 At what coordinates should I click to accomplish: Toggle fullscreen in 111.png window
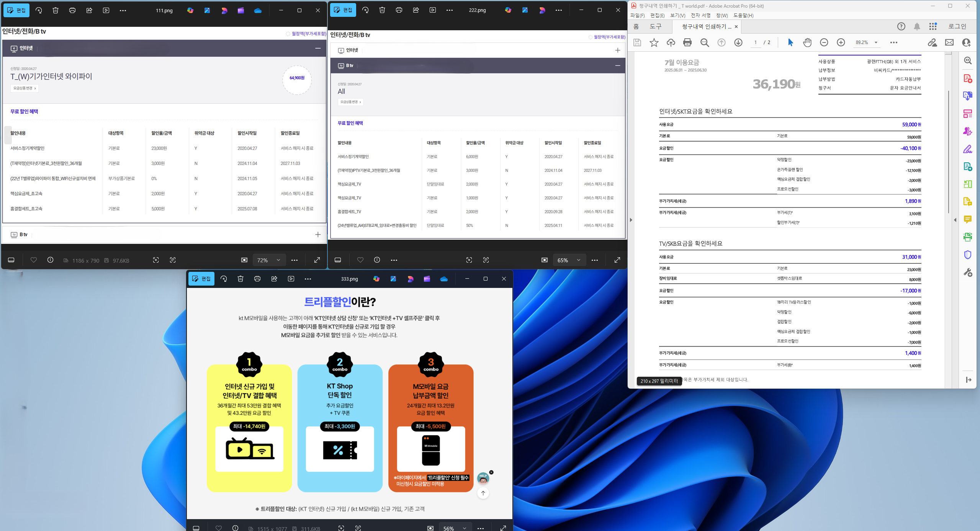coord(317,260)
